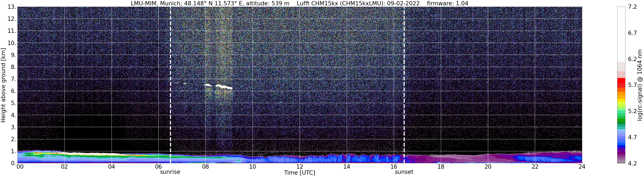
Task: Click the colorbar tick value 5.7
Action: pos(632,85)
